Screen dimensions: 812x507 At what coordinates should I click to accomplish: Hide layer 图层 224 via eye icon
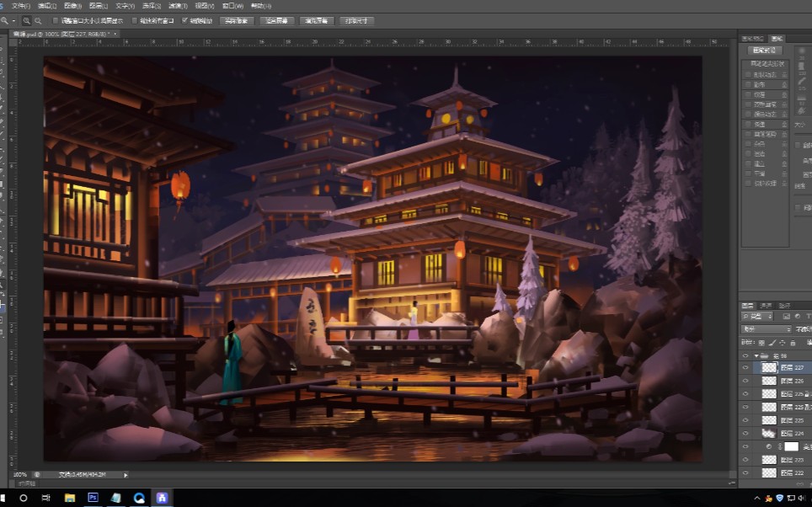[x=745, y=433]
